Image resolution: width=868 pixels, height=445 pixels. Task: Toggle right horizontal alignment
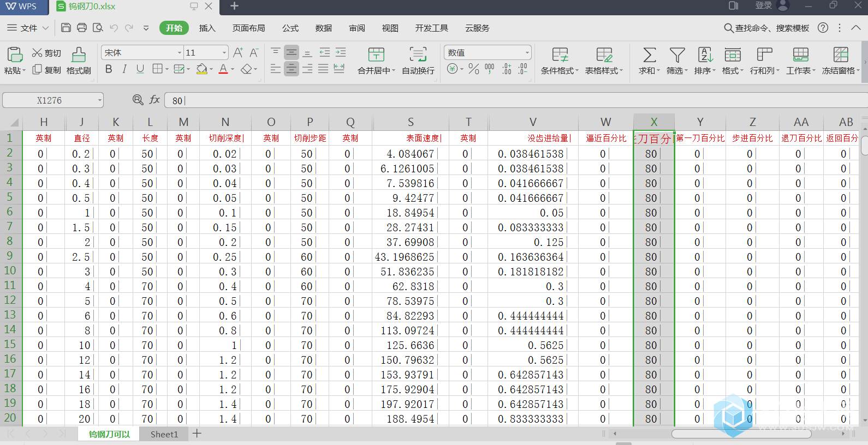pos(307,69)
